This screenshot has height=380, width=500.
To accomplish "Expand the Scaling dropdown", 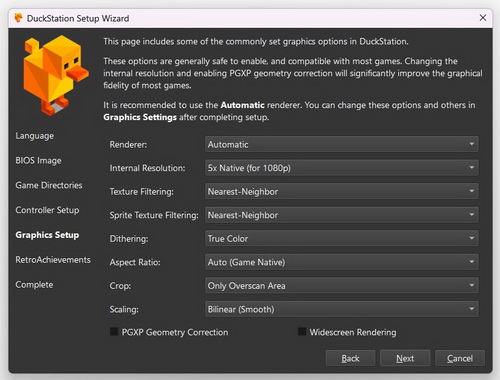I will point(342,309).
